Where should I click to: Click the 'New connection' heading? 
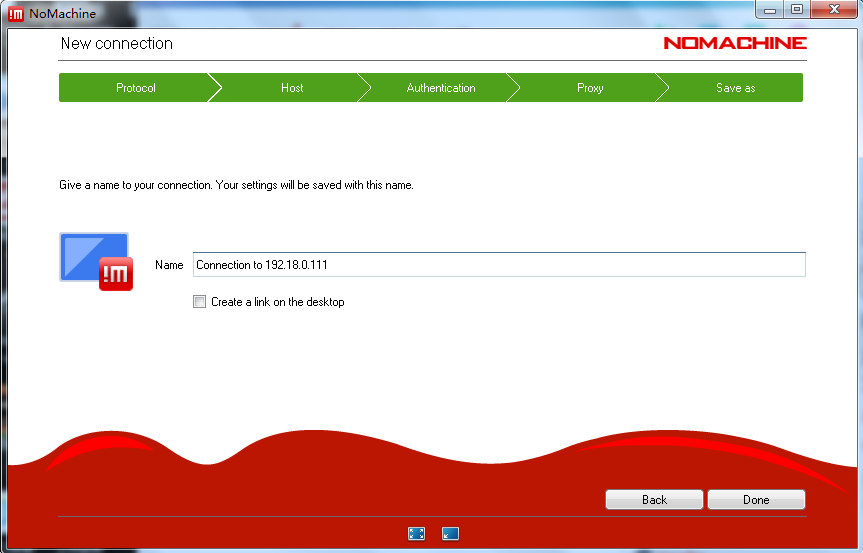point(117,43)
